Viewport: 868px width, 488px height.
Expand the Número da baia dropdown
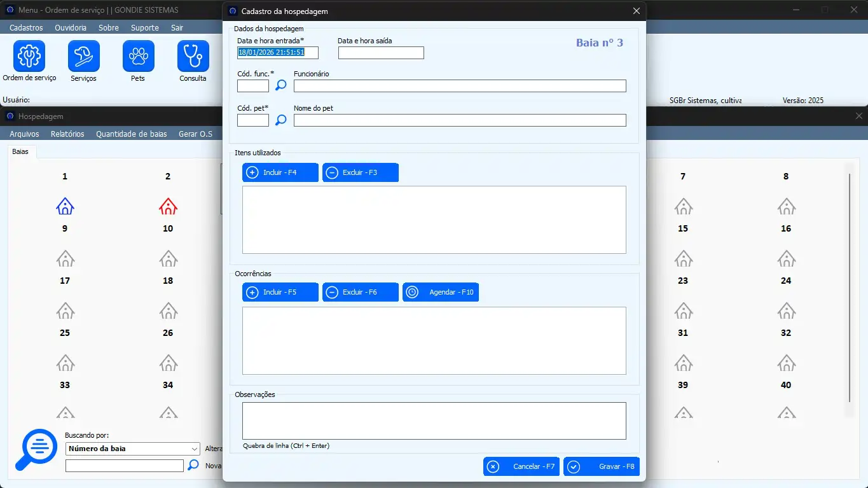point(195,449)
